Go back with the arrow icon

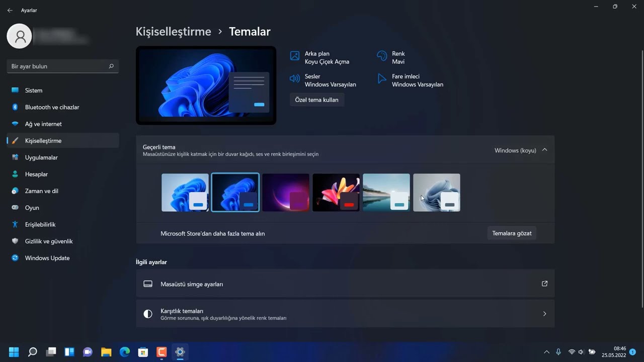pos(10,10)
